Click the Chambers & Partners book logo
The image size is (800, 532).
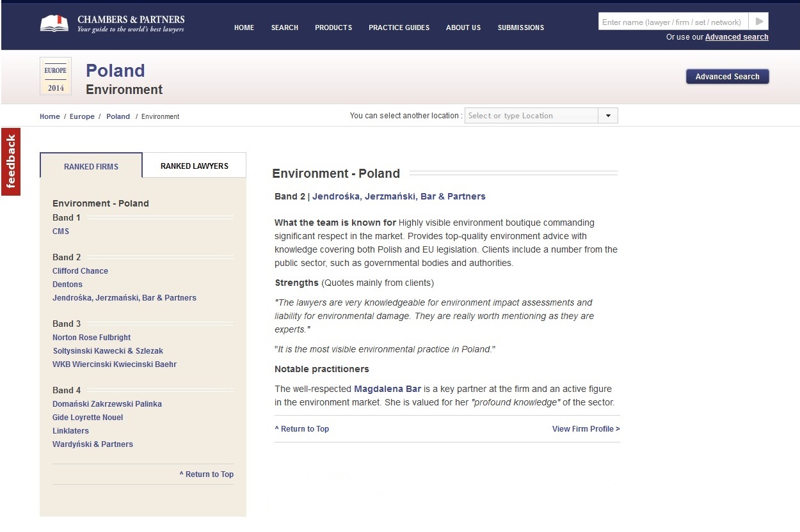[x=54, y=24]
